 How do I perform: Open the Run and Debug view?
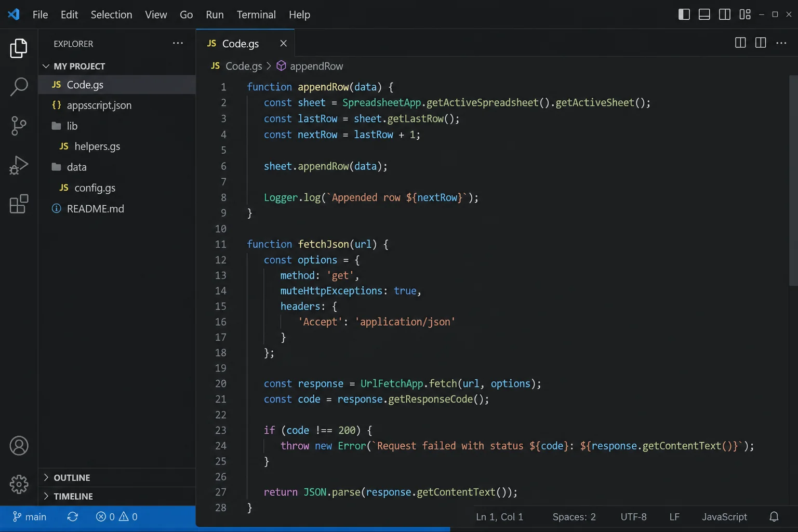pos(19,165)
